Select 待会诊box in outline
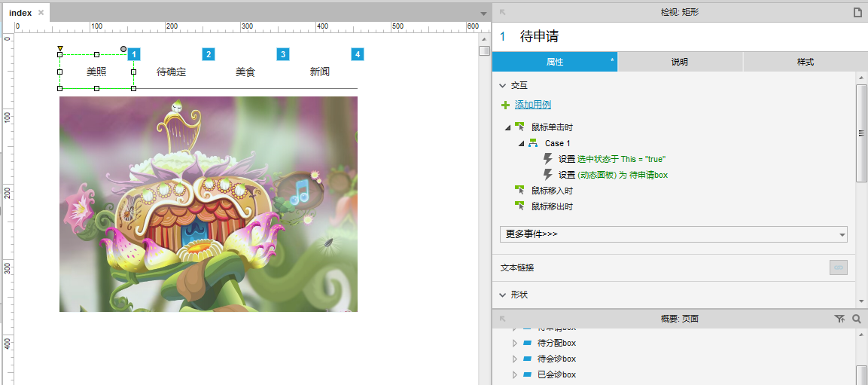 tap(556, 359)
